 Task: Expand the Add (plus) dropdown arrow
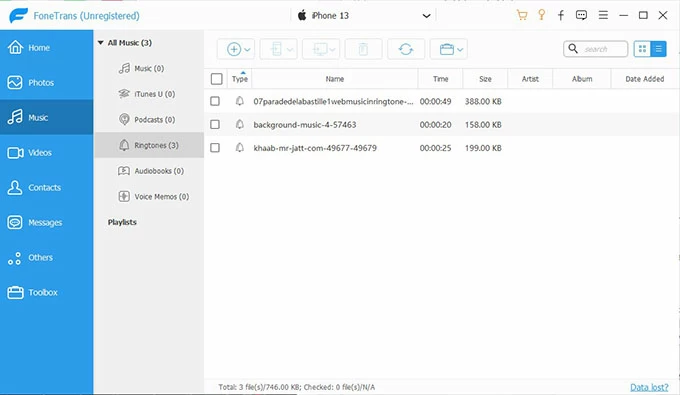pos(247,49)
